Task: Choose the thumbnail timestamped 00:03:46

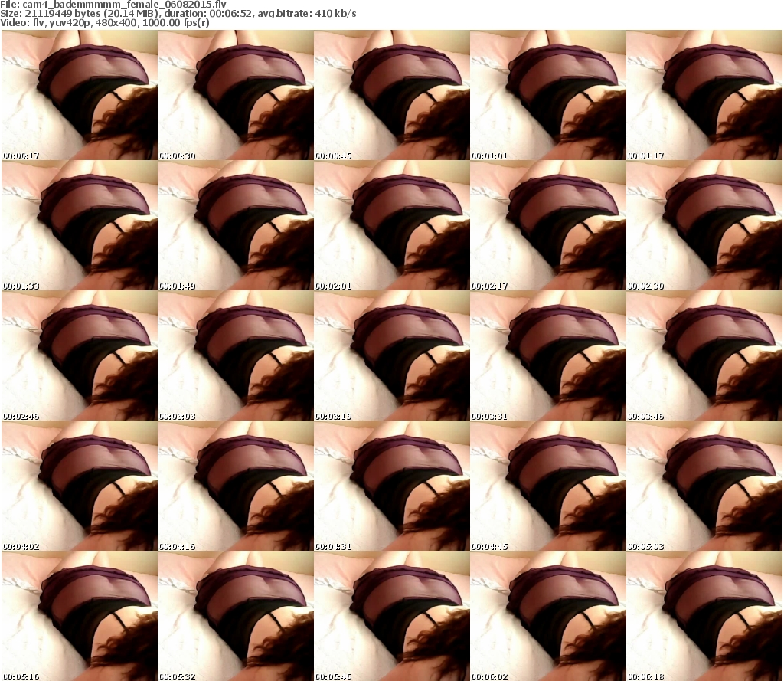Action: click(704, 355)
